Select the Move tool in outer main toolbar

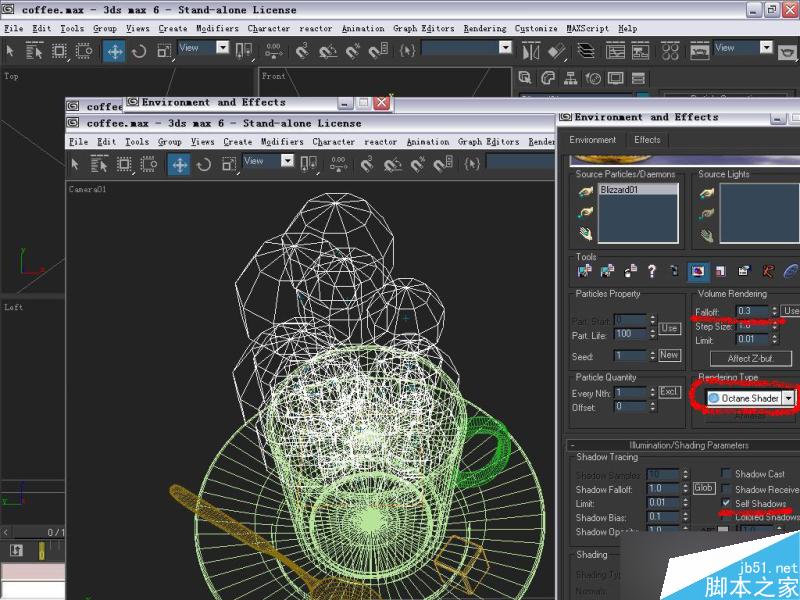(115, 51)
